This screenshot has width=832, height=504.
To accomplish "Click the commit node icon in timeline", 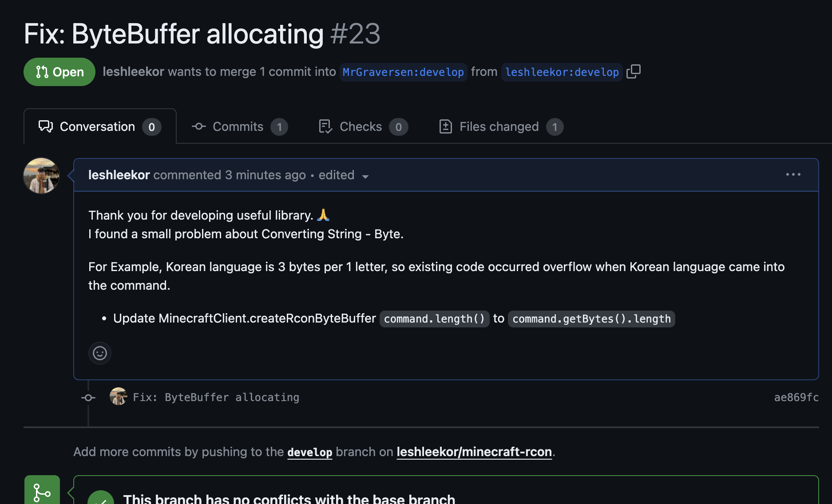I will pyautogui.click(x=88, y=398).
